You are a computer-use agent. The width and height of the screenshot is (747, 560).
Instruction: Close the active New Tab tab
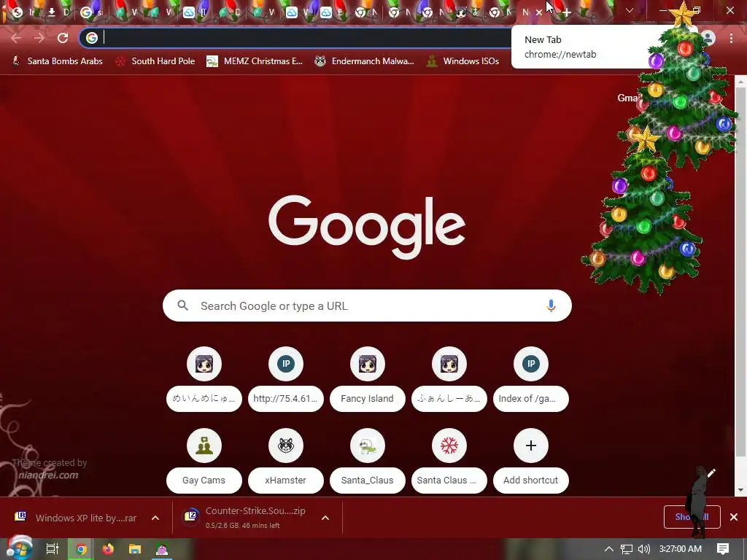[x=539, y=12]
